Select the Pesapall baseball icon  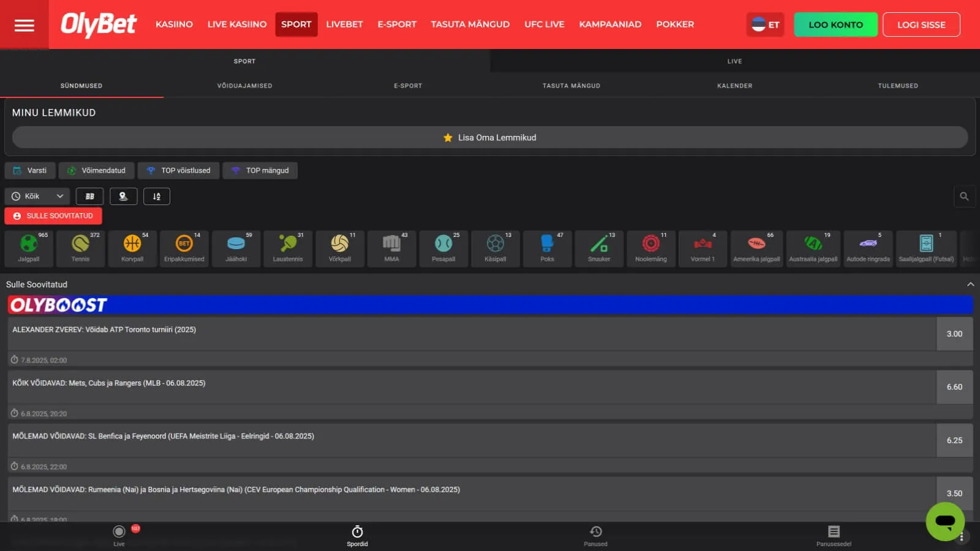pos(443,248)
